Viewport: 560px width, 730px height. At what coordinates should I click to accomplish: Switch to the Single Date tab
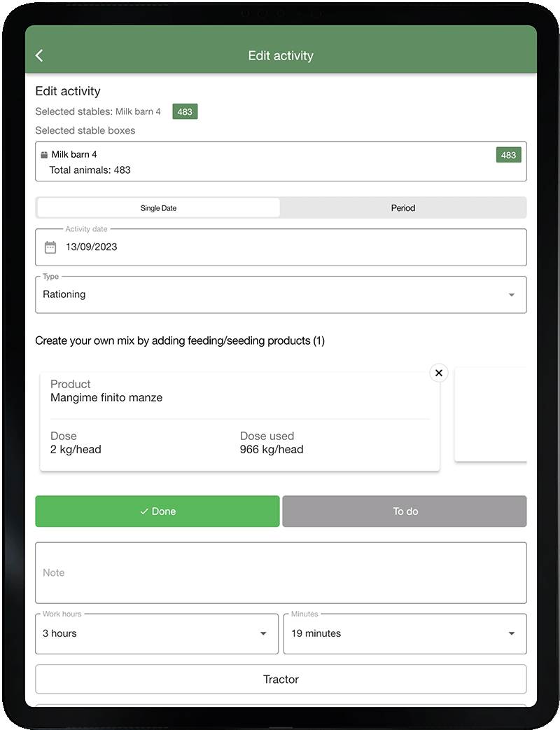(158, 207)
